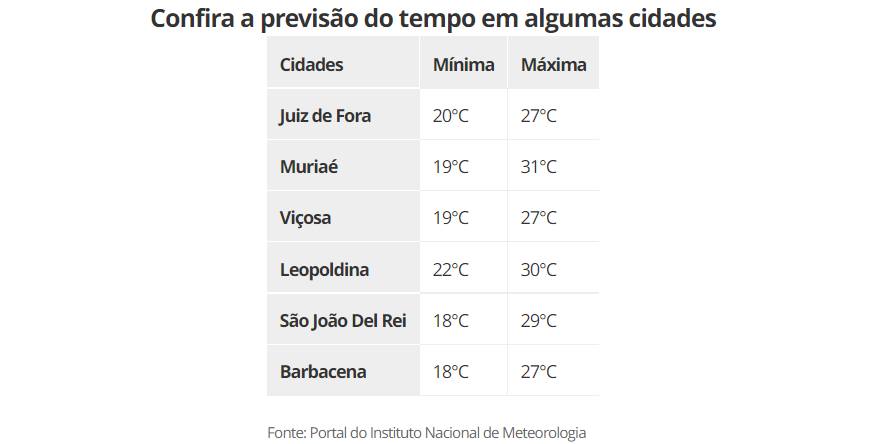
Task: Select the Barbacena city name
Action: coord(323,372)
